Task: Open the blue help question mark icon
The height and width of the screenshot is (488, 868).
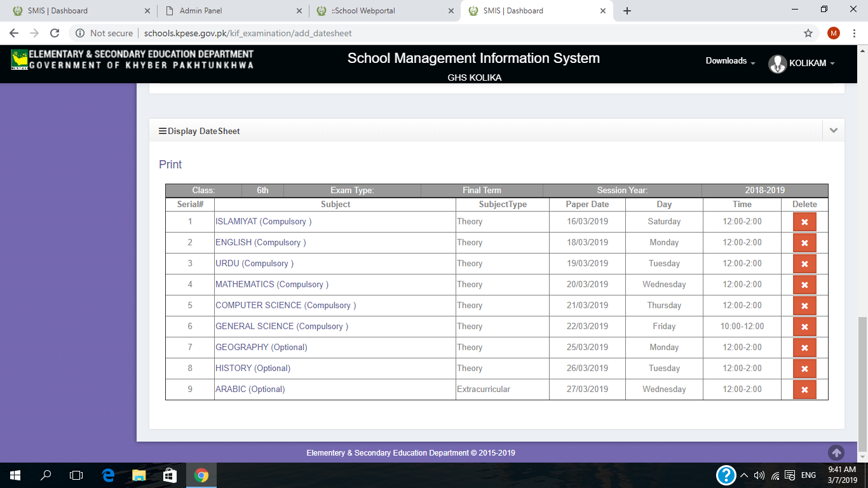Action: (726, 475)
